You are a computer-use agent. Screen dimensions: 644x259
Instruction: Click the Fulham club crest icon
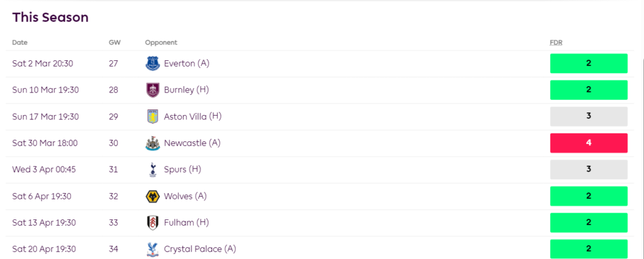[152, 223]
